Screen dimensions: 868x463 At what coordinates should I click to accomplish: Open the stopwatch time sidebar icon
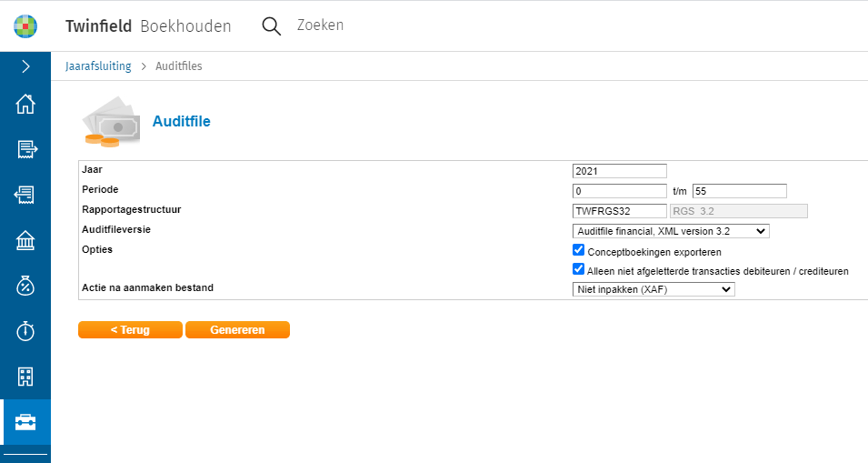point(25,331)
